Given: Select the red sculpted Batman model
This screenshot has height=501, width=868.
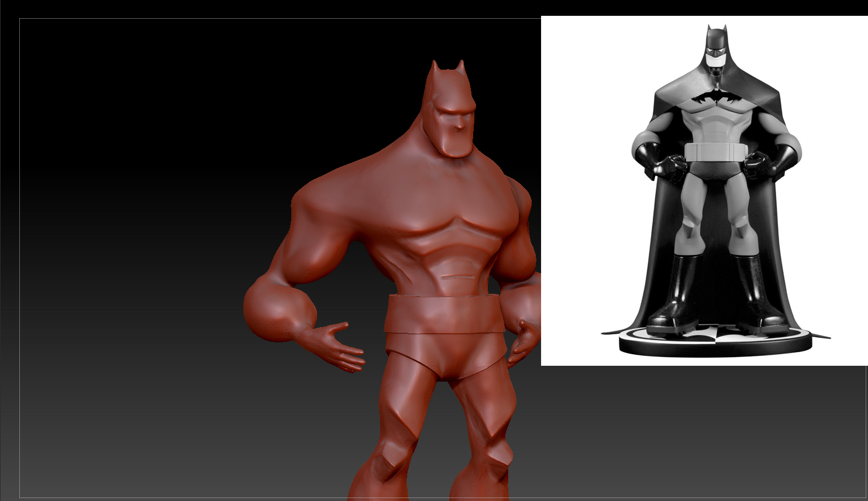Looking at the screenshot, I should [x=392, y=280].
